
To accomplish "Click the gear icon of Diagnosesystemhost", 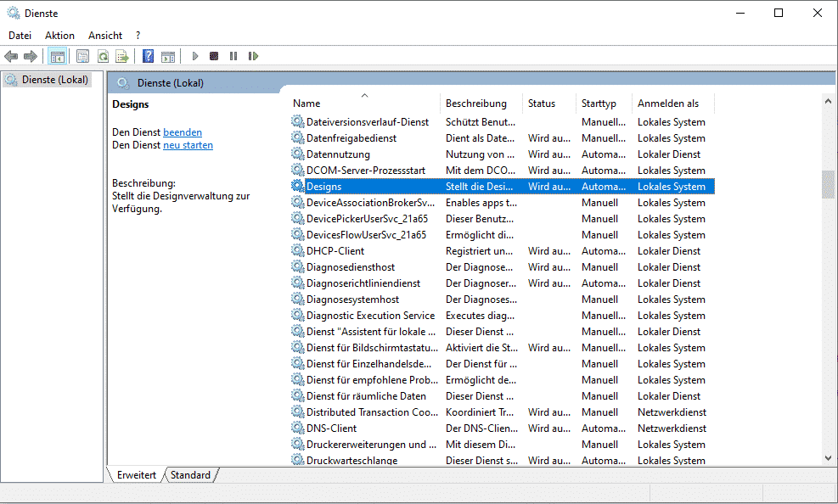I will 297,299.
